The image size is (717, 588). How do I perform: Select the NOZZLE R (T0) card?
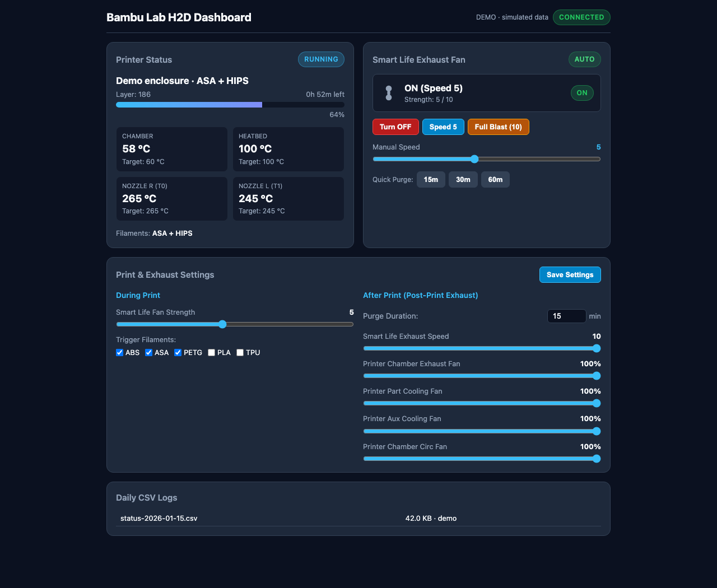point(172,199)
